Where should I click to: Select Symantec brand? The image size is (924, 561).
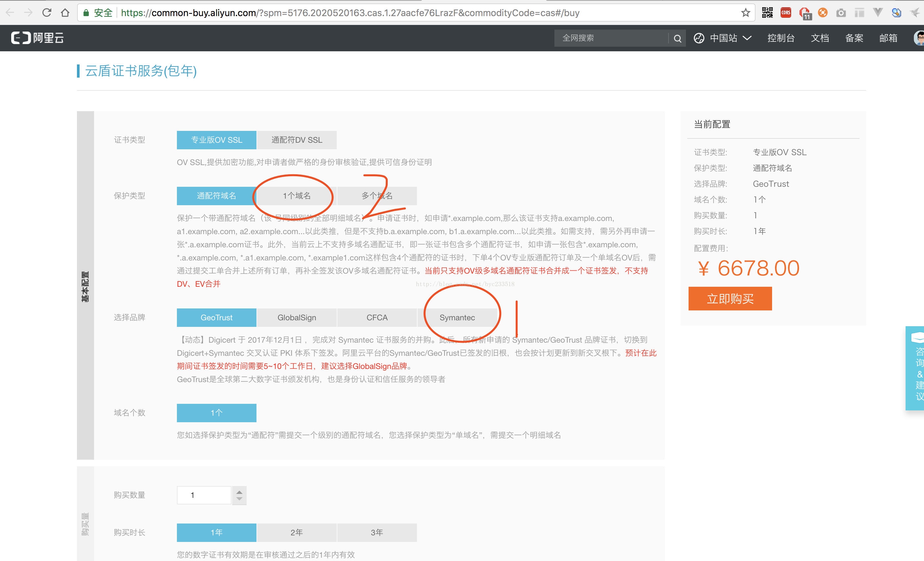coord(457,318)
